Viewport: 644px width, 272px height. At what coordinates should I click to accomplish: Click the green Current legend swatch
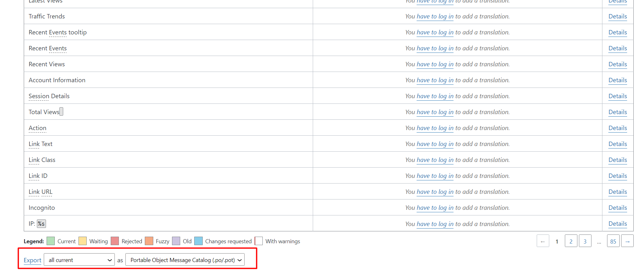point(51,241)
